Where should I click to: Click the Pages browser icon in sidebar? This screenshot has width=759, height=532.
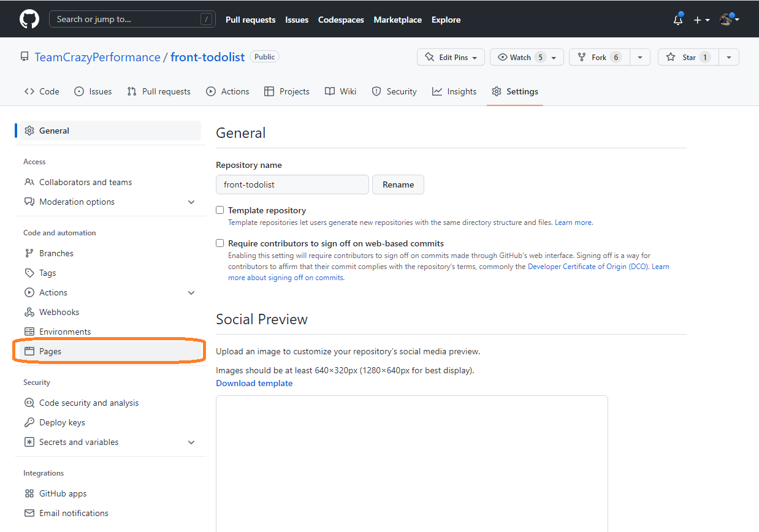click(x=29, y=351)
